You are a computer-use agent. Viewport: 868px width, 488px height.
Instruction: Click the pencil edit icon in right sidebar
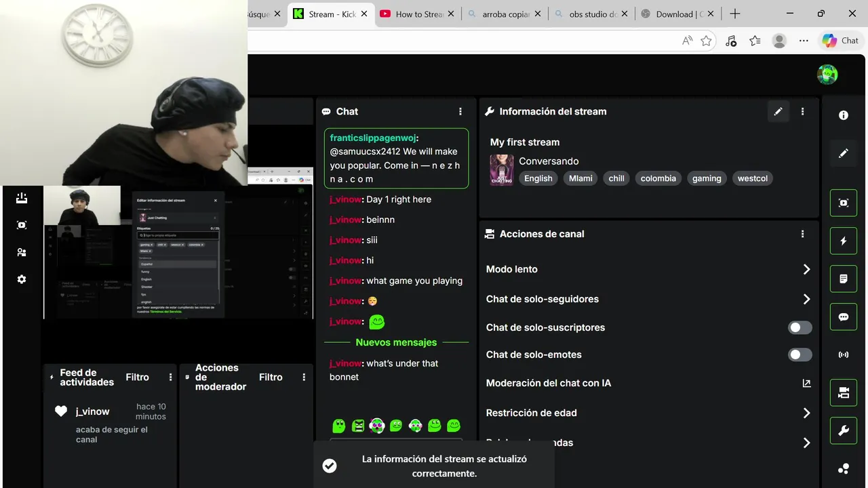844,153
